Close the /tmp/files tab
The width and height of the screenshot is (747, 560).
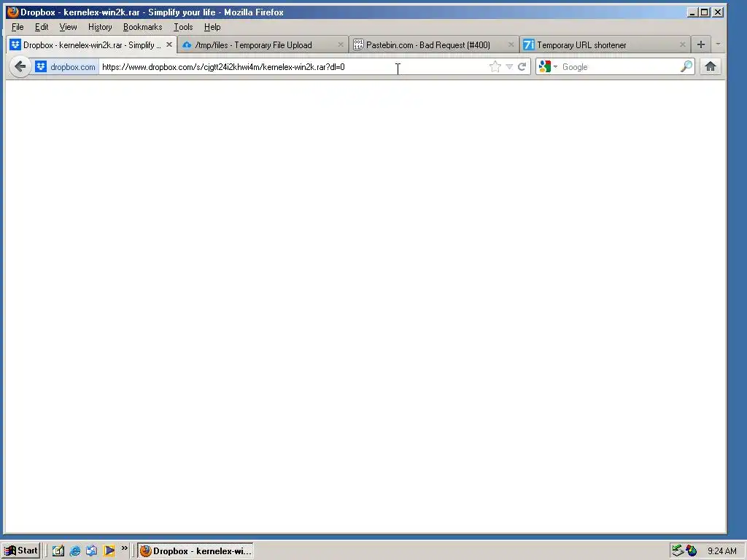pos(340,44)
